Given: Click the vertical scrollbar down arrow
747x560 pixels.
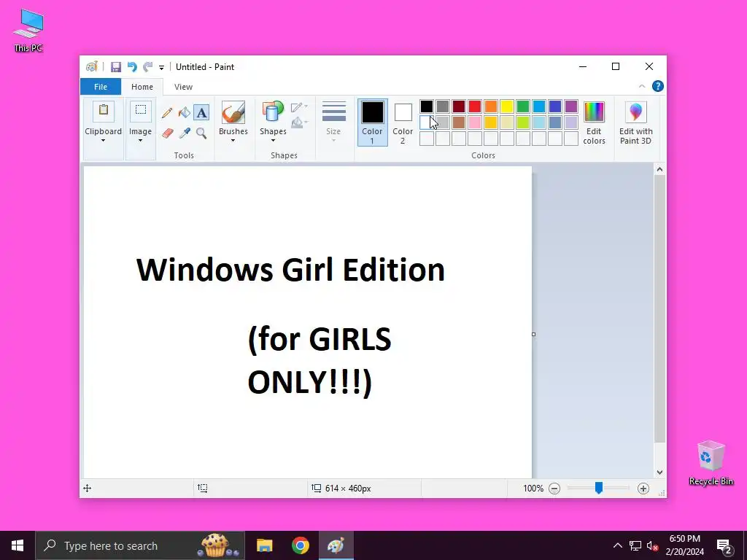Looking at the screenshot, I should point(659,472).
